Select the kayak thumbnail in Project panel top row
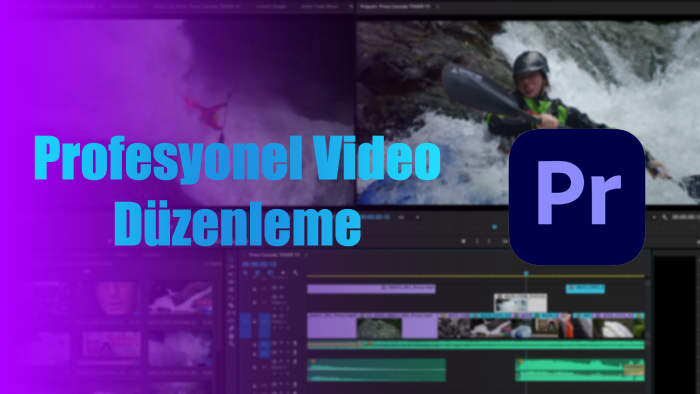This screenshot has height=394, width=700. click(180, 298)
